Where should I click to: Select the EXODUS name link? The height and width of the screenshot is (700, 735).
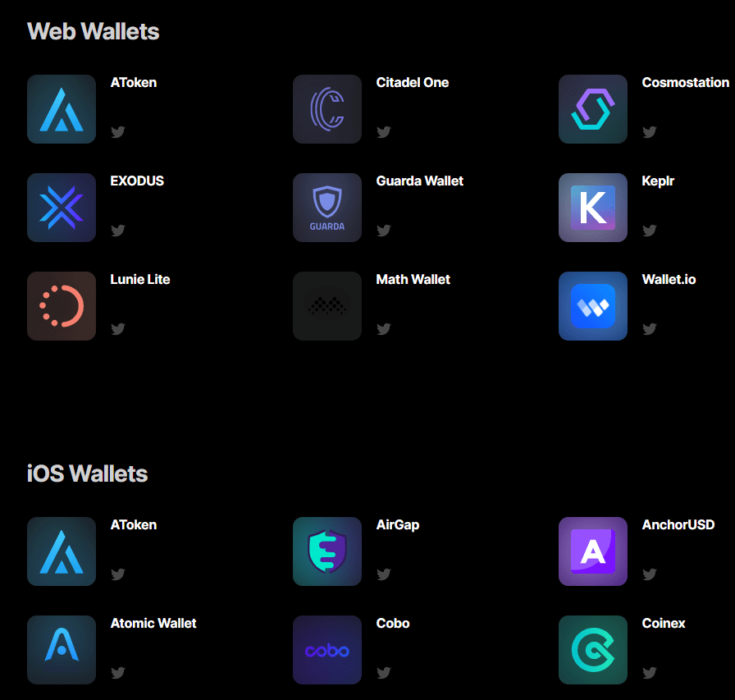(x=137, y=181)
